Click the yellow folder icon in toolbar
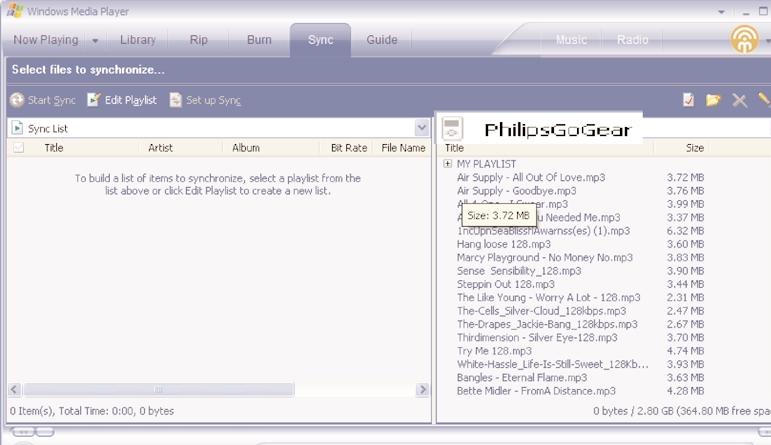771x445 pixels. [713, 100]
